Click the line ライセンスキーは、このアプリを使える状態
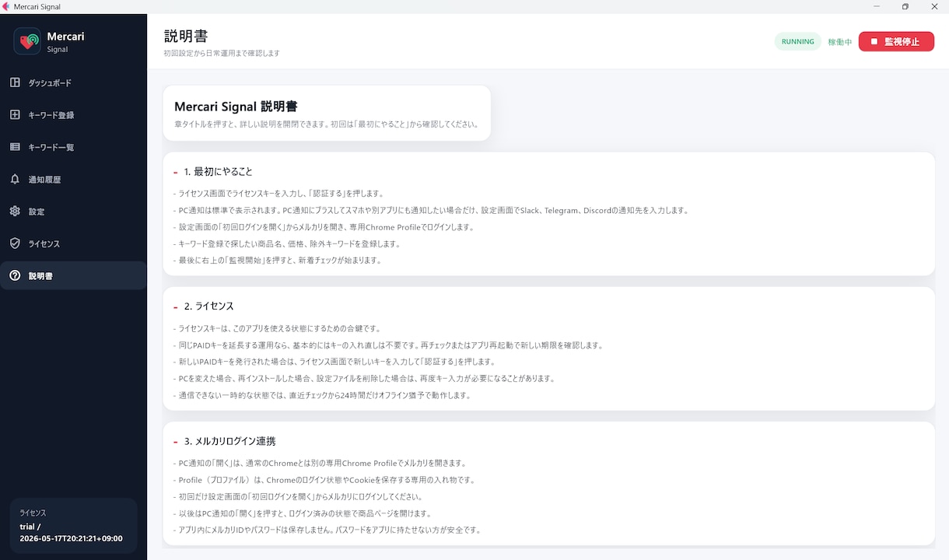 pyautogui.click(x=277, y=329)
